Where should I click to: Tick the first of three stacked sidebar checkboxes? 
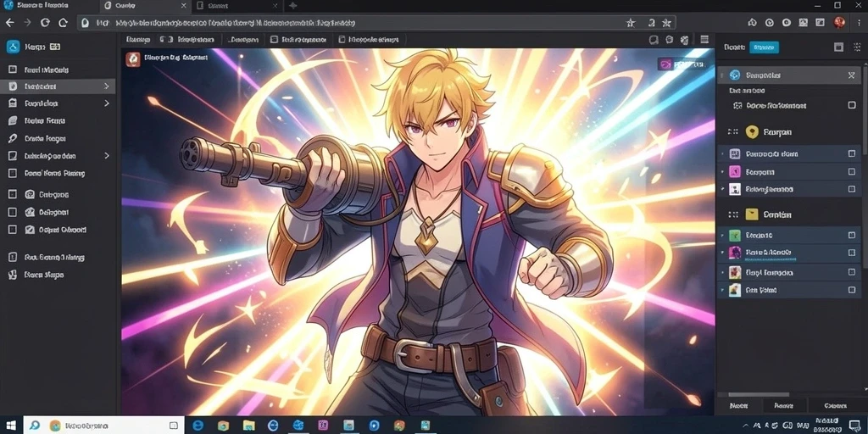(13, 194)
